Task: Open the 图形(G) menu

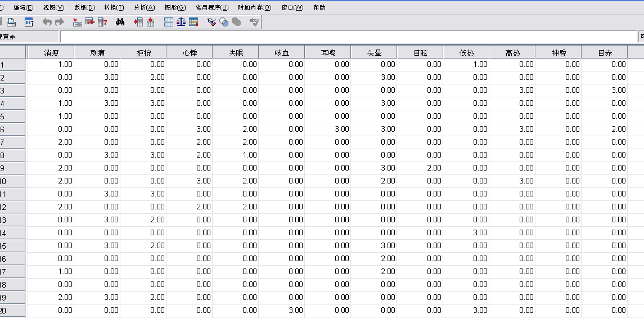Action: tap(175, 7)
